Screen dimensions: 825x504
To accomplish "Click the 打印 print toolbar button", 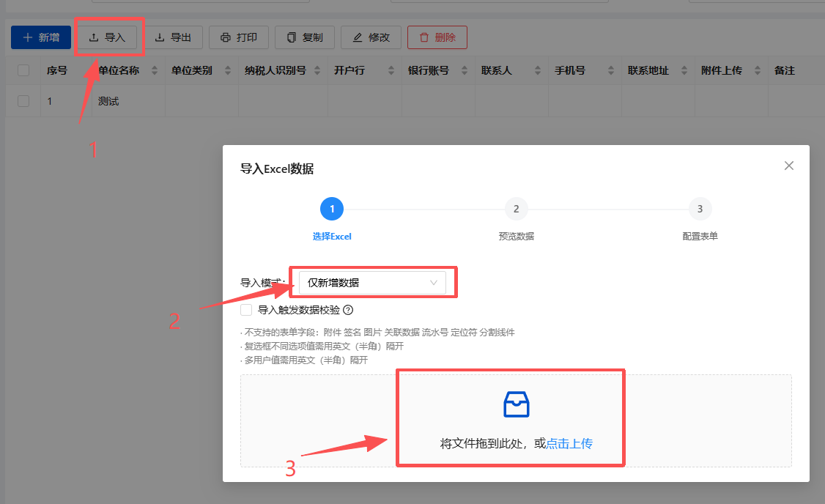I will (x=239, y=37).
